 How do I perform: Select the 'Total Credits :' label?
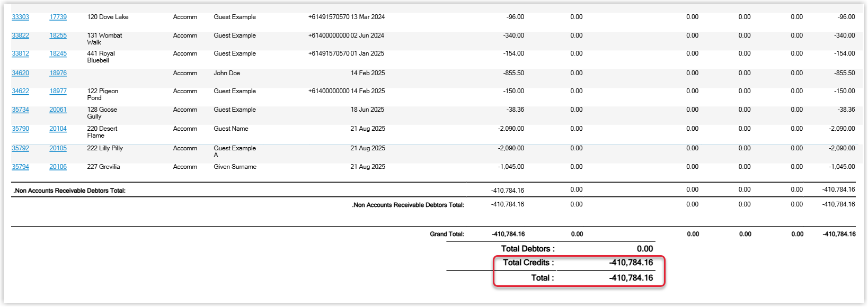tap(528, 263)
